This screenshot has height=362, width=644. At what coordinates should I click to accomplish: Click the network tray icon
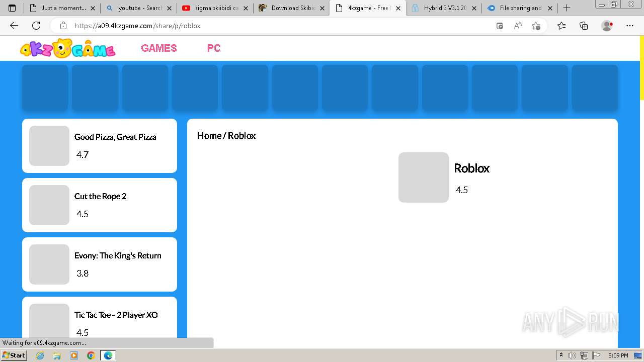(584, 355)
